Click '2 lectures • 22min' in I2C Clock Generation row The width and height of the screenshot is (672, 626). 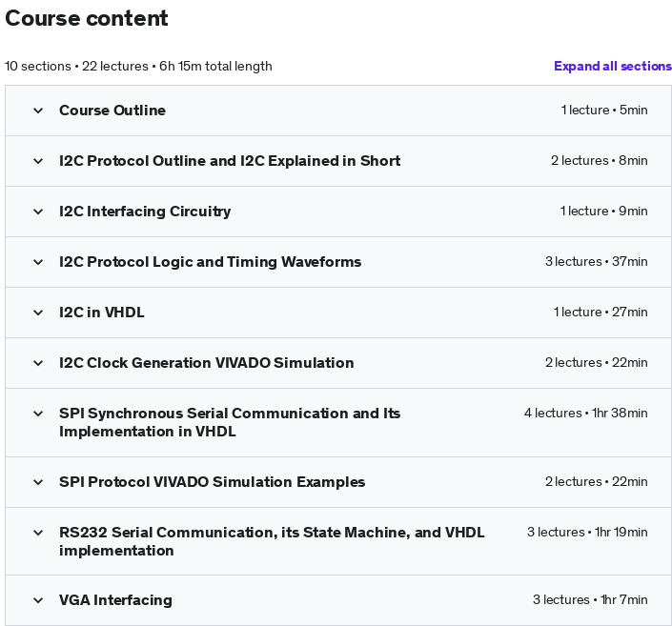pos(596,363)
